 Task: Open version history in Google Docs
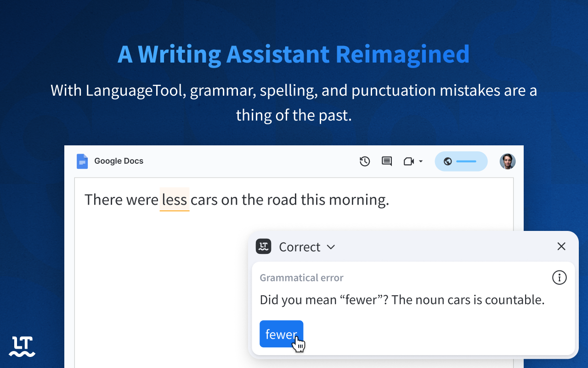(x=364, y=161)
